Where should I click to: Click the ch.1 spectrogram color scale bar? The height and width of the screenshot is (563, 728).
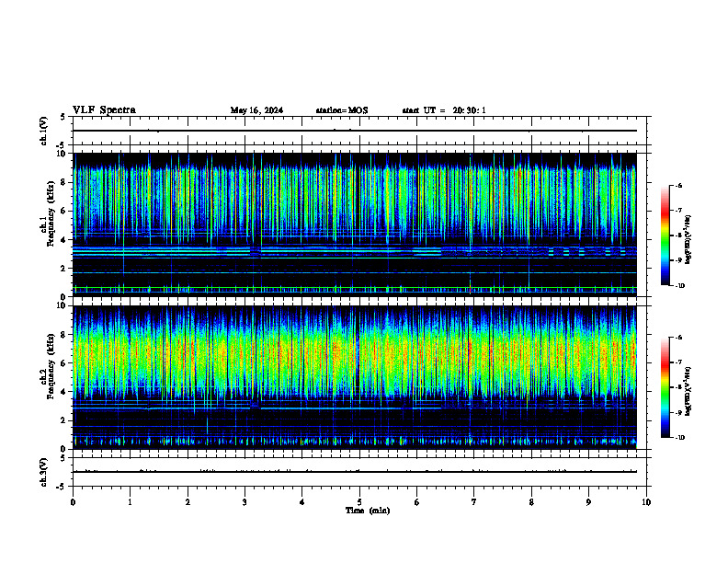pyautogui.click(x=665, y=236)
